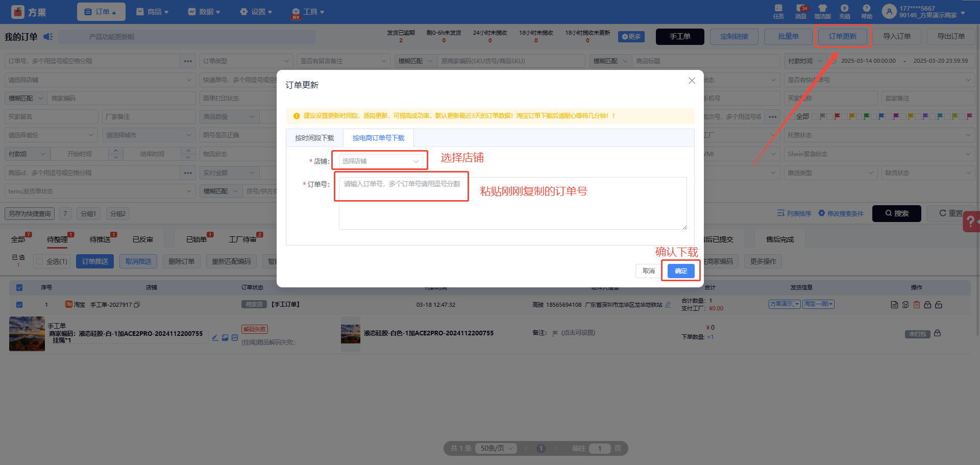The height and width of the screenshot is (465, 980).
Task: Click the page jump number input field
Action: [x=600, y=448]
